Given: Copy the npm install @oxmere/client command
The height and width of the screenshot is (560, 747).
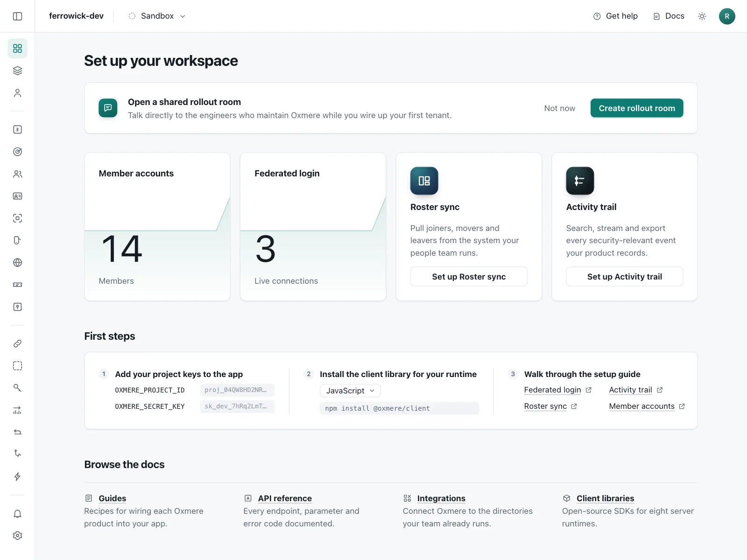Looking at the screenshot, I should coord(399,408).
